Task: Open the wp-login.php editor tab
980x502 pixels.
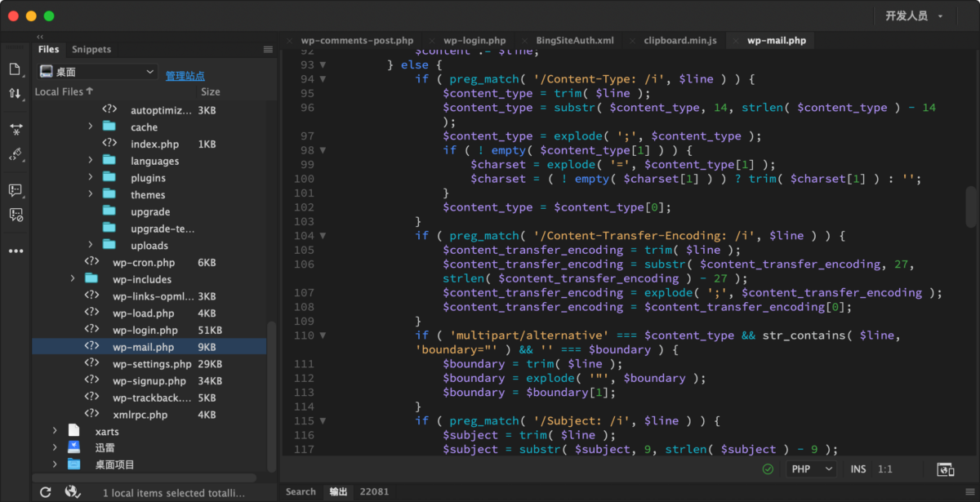Action: [474, 41]
